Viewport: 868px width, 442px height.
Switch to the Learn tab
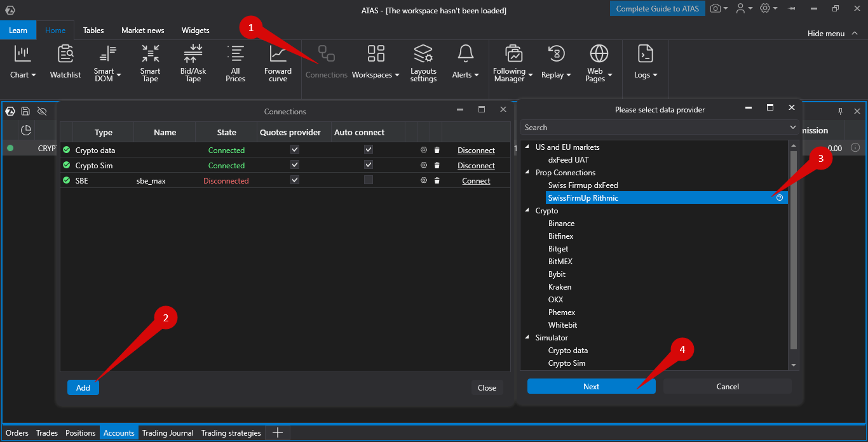click(18, 30)
